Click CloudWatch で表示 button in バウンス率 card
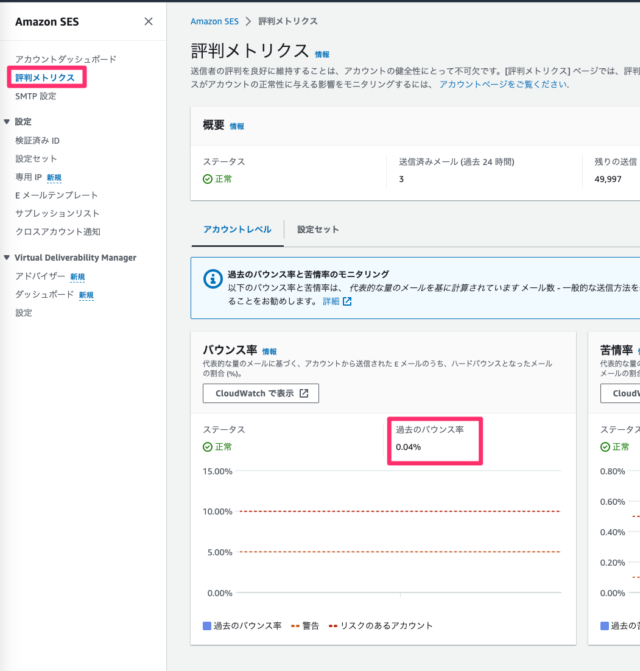Screen dimensions: 640x671 [x=261, y=393]
